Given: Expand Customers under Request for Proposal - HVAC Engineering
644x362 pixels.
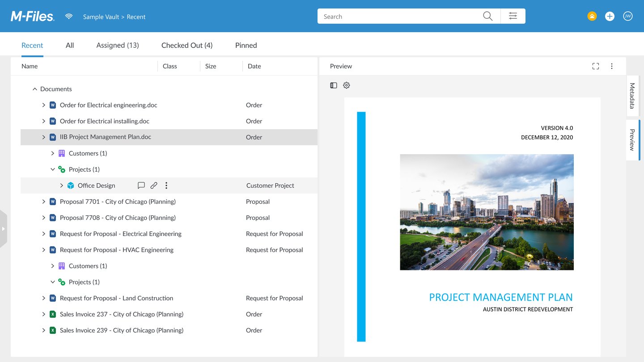Looking at the screenshot, I should pos(53,265).
